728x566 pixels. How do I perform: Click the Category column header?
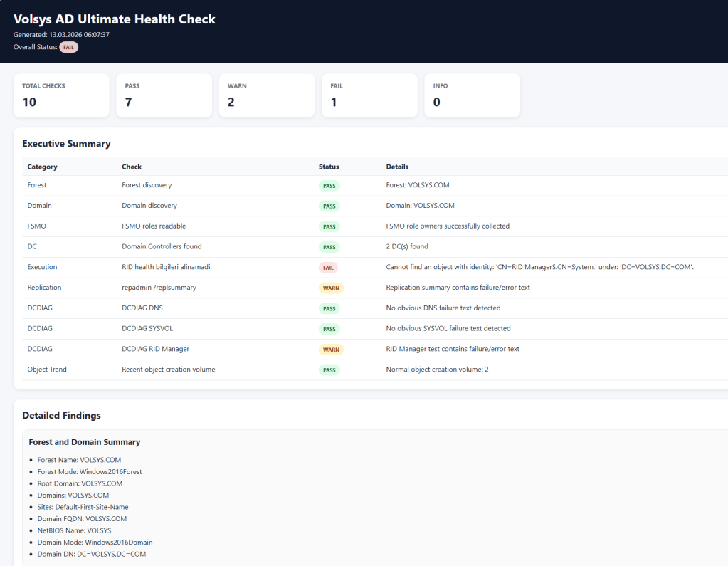42,167
